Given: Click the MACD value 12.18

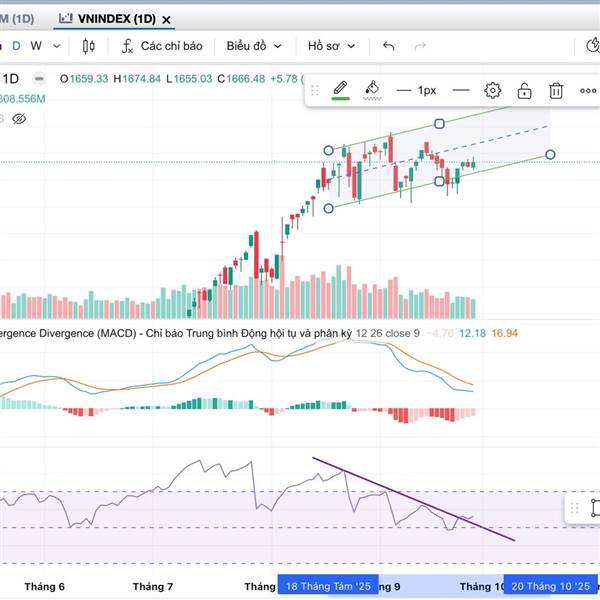Looking at the screenshot, I should pyautogui.click(x=472, y=333).
